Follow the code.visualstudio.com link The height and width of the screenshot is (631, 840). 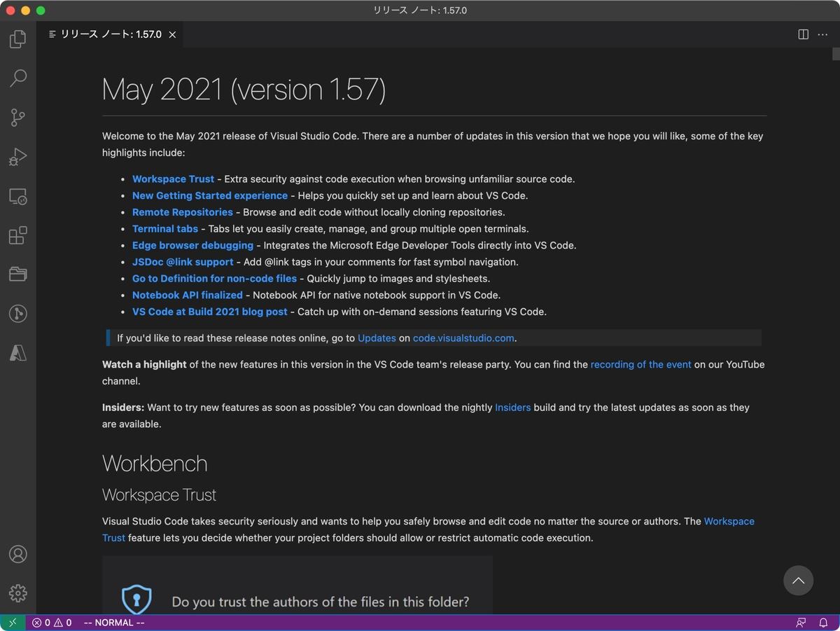464,338
